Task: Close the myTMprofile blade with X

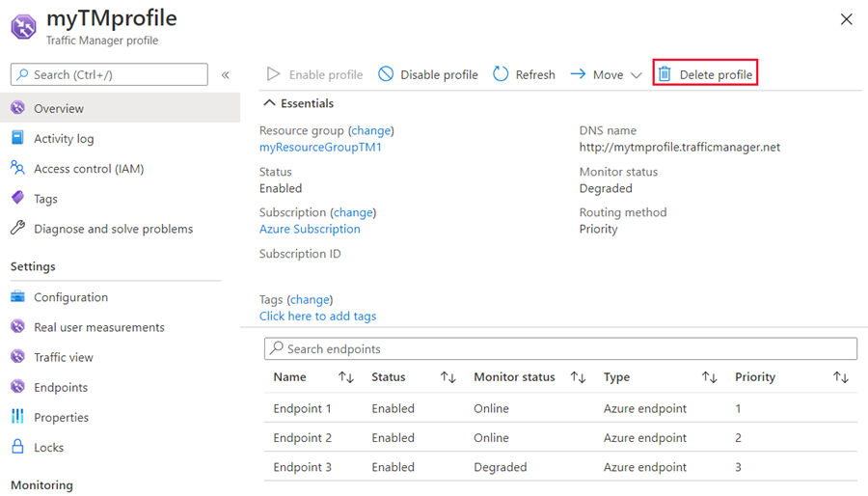Action: [846, 19]
